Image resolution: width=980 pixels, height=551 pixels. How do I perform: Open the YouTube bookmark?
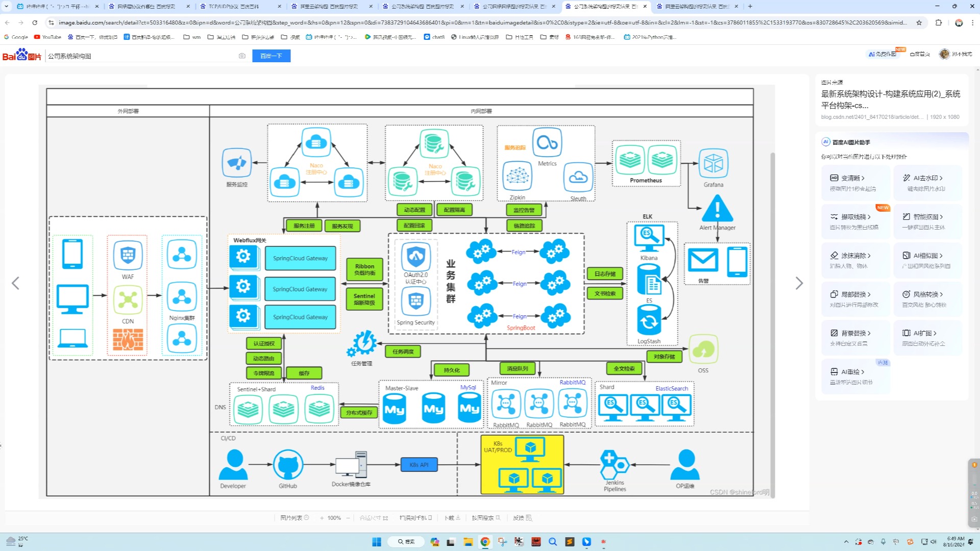click(47, 37)
